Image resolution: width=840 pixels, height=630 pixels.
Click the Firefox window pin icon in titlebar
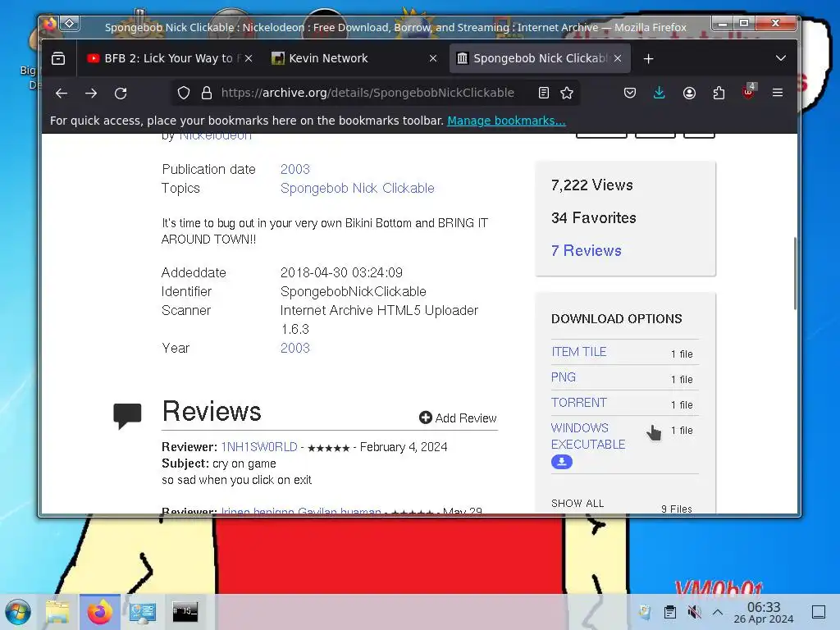70,24
